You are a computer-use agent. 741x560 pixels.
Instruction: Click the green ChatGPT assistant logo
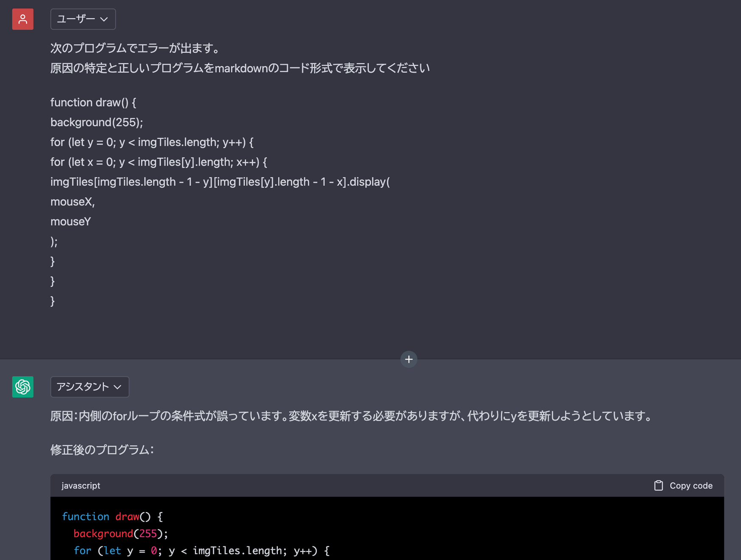tap(23, 387)
